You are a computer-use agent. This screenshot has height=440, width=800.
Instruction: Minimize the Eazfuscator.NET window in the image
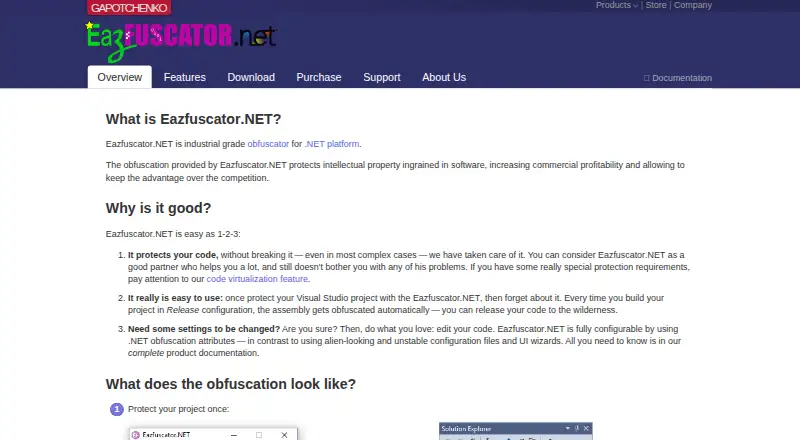click(234, 435)
